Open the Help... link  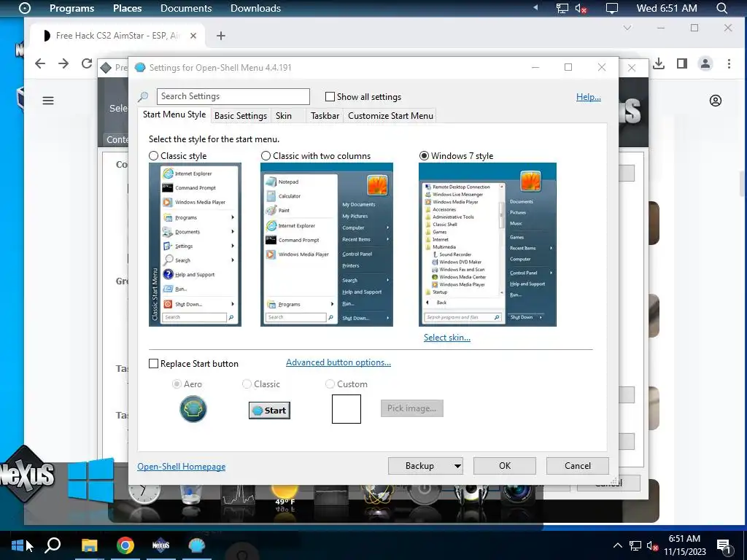(589, 97)
